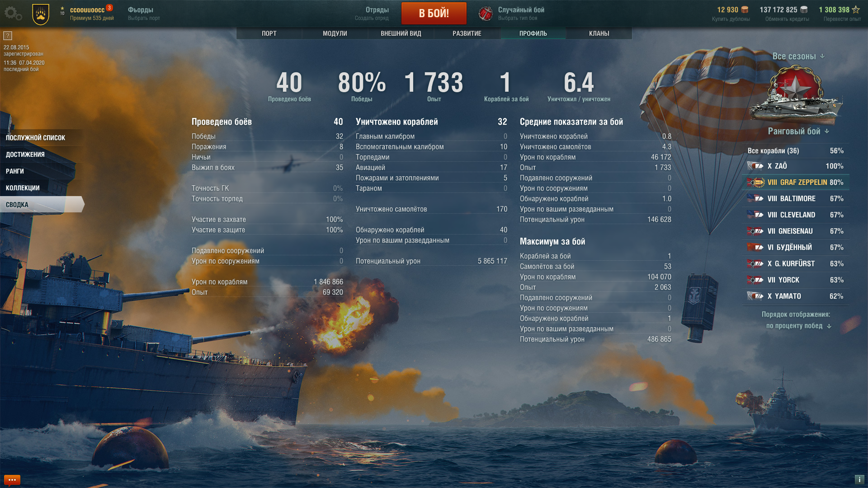868x488 pixels.
Task: Start battle with В БОЙ! button
Action: click(434, 13)
